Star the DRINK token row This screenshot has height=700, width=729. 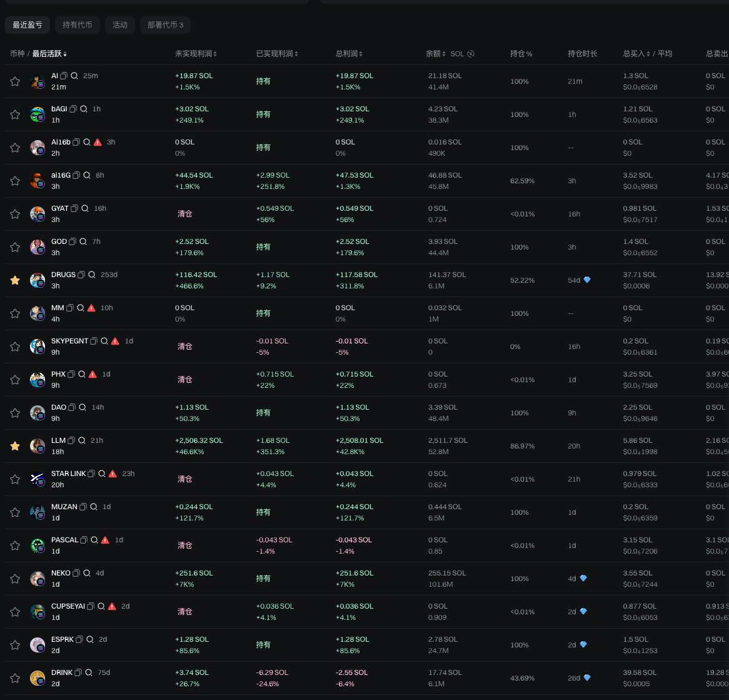[15, 678]
